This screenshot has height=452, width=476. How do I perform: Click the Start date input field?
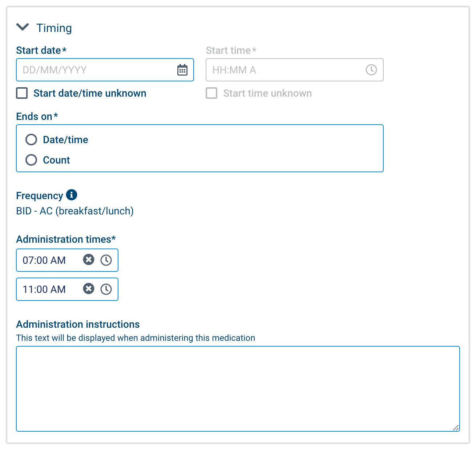click(94, 70)
